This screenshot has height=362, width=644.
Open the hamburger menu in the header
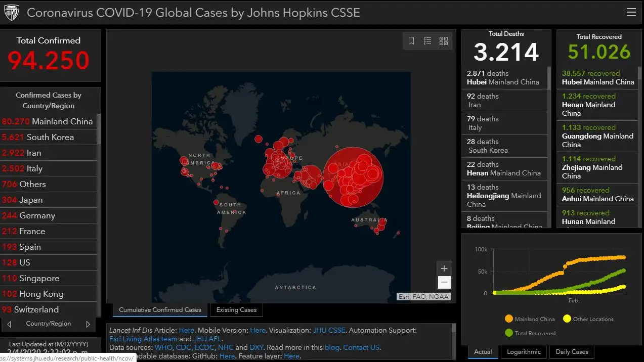point(631,12)
